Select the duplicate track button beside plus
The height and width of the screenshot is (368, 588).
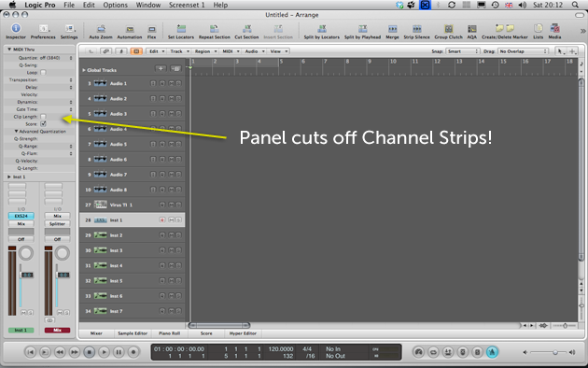tap(175, 68)
